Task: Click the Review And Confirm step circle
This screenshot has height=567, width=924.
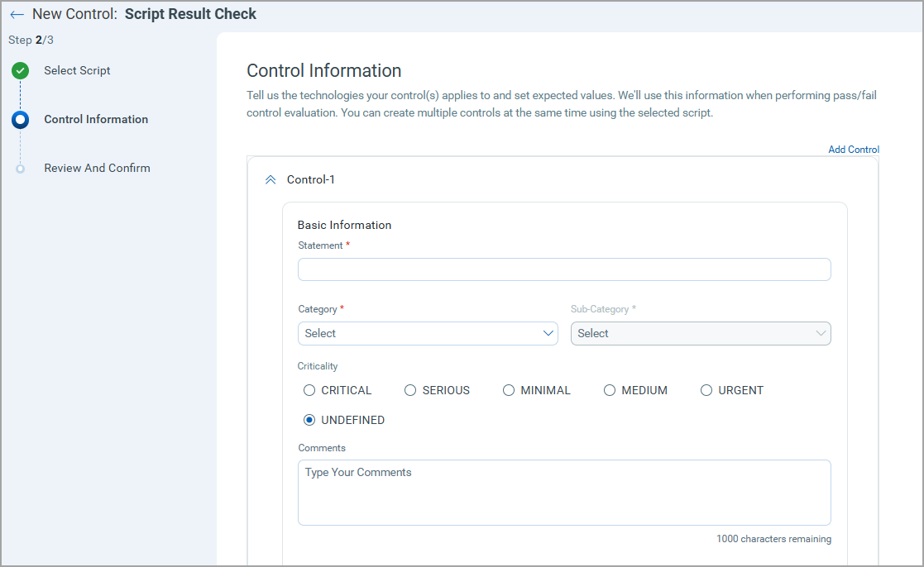Action: click(20, 168)
